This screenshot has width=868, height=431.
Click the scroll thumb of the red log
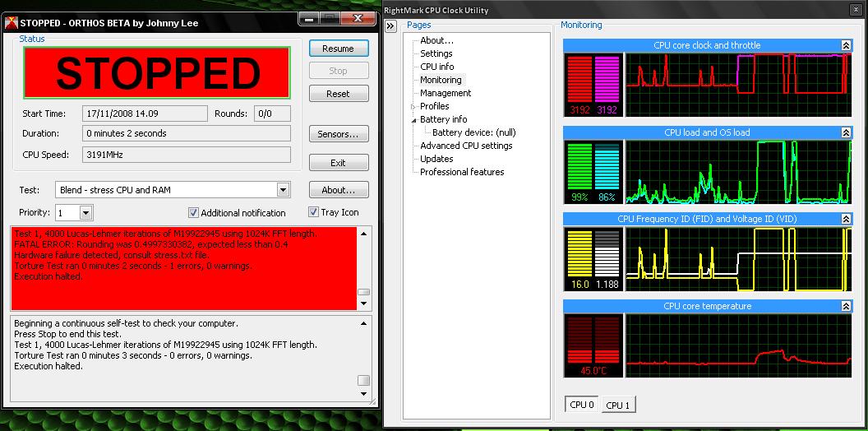[363, 292]
